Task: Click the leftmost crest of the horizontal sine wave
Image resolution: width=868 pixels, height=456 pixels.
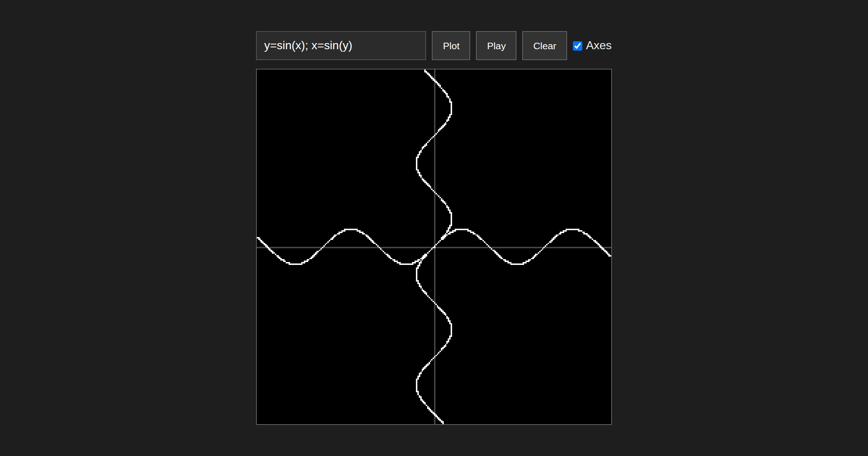Action: (x=350, y=229)
